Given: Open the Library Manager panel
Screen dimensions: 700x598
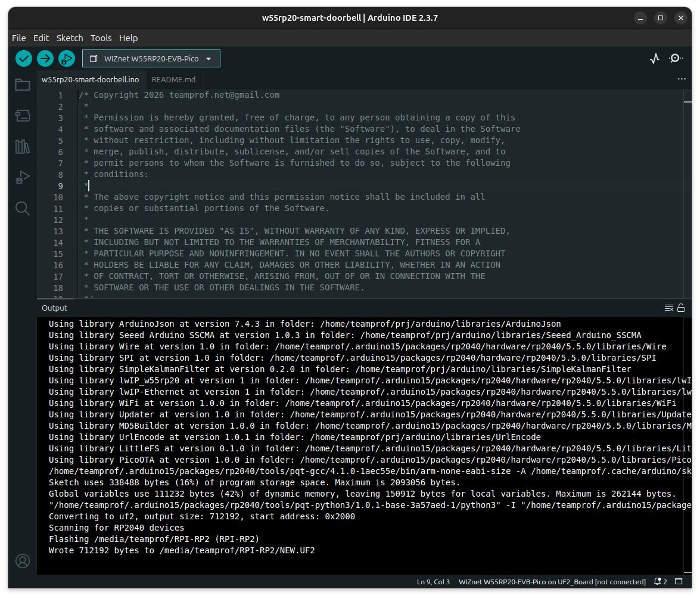Looking at the screenshot, I should click(x=22, y=147).
